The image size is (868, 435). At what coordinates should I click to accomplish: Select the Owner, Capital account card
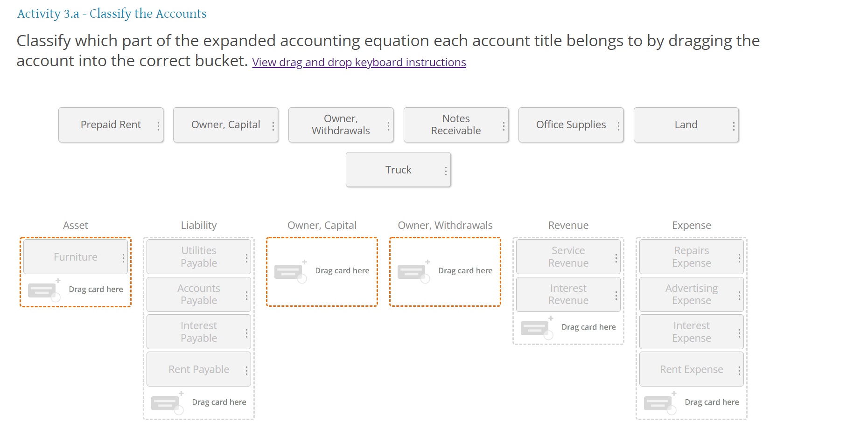point(226,124)
